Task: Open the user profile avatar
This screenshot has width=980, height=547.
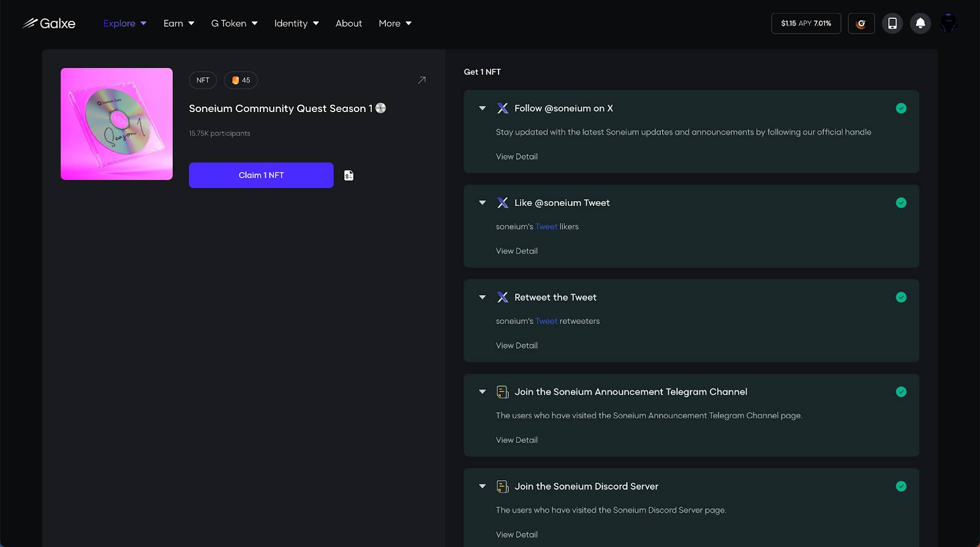Action: (948, 23)
